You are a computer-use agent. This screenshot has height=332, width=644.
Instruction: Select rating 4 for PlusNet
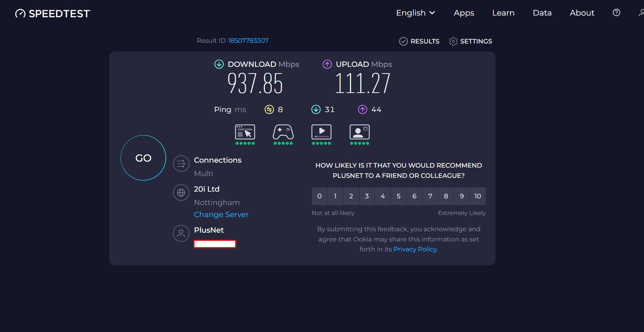pyautogui.click(x=383, y=196)
